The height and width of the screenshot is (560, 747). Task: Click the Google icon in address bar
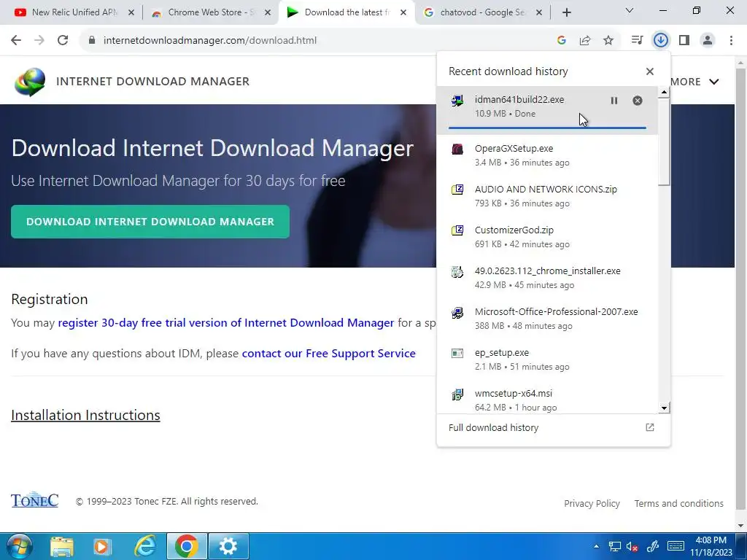click(x=562, y=41)
